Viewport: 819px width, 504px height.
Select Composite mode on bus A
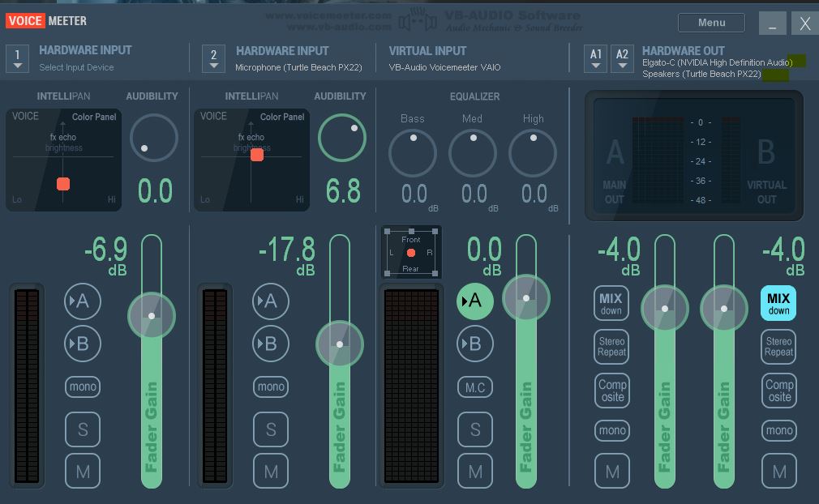612,391
